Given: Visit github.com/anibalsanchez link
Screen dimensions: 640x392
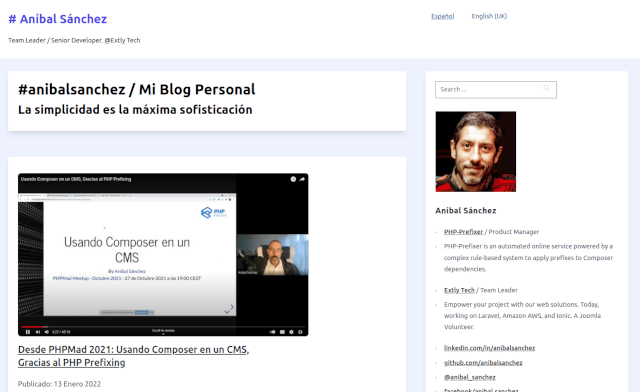Looking at the screenshot, I should [483, 363].
